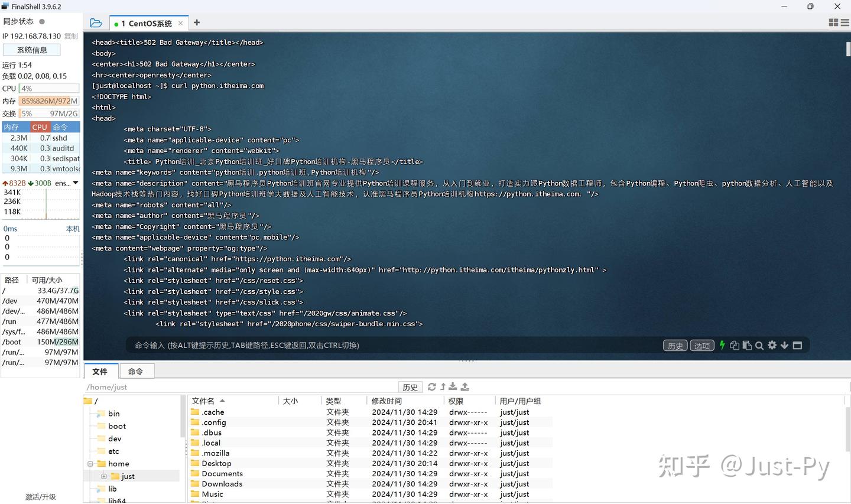
Task: Click the 选项 button in terminal bar
Action: click(702, 346)
